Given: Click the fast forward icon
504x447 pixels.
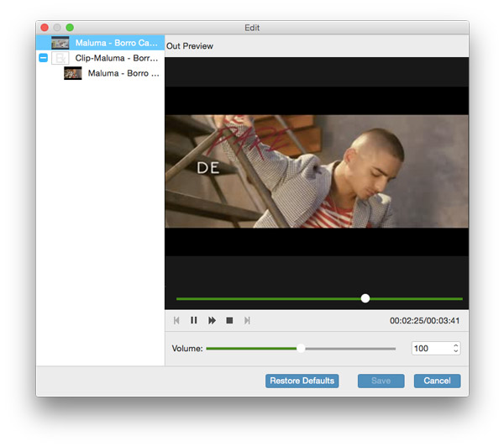Looking at the screenshot, I should [212, 320].
